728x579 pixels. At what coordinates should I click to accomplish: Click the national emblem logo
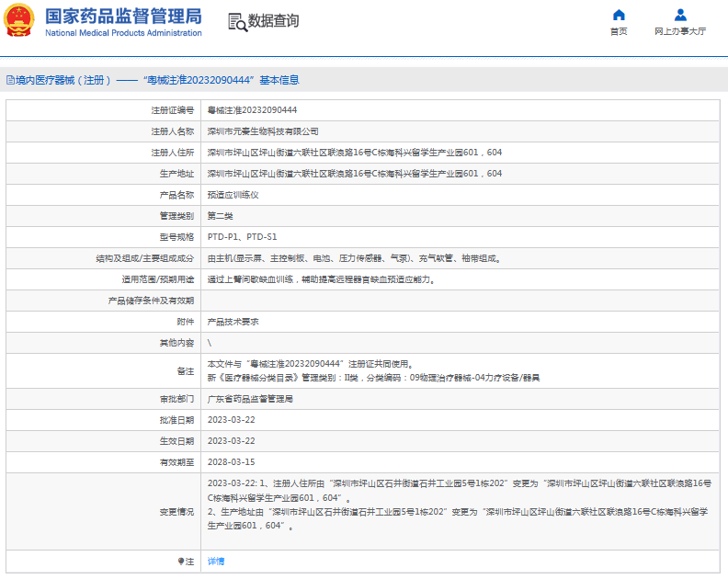click(x=19, y=20)
